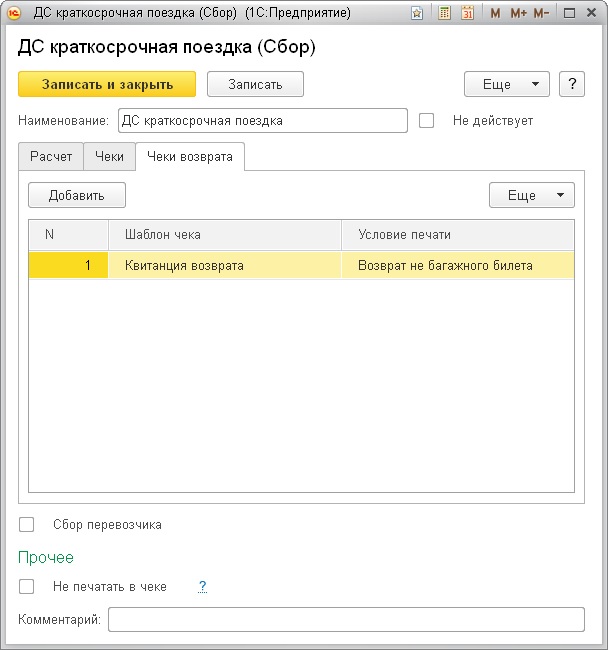Viewport: 608px width, 650px height.
Task: Toggle the 'Не действует' checkbox
Action: coord(427,120)
